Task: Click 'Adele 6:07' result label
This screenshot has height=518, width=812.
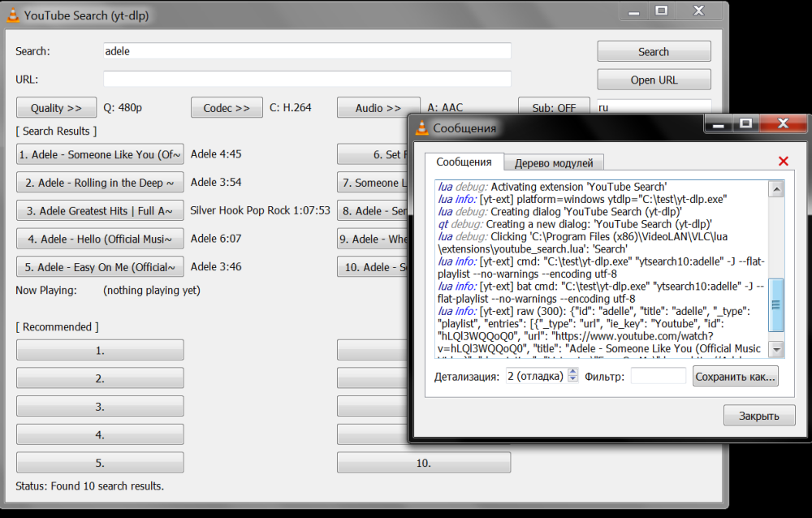Action: click(216, 238)
